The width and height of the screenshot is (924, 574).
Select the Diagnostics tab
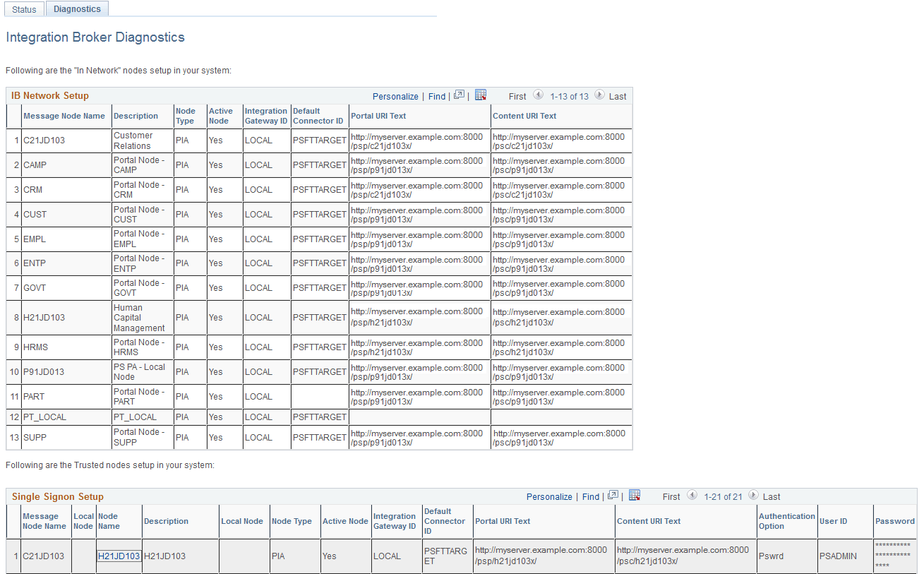click(76, 8)
